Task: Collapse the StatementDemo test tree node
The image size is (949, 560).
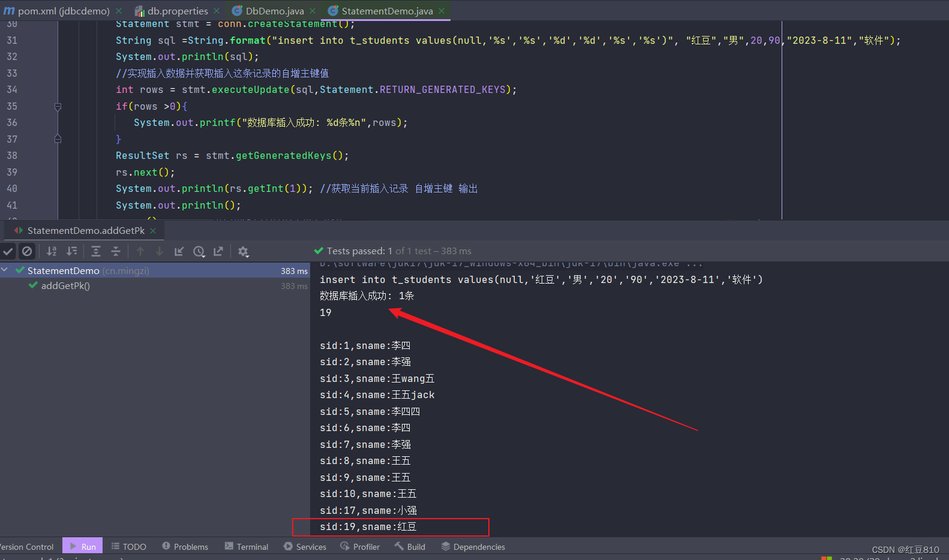Action: [x=5, y=270]
